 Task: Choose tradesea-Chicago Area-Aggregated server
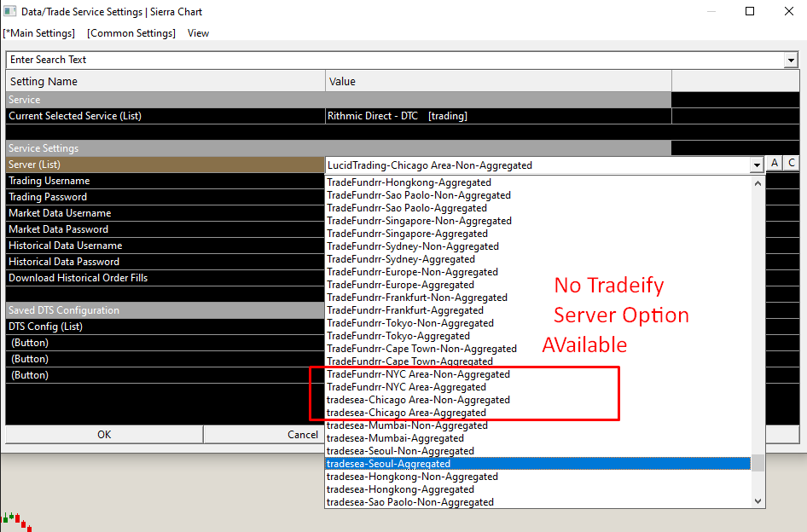point(538,413)
